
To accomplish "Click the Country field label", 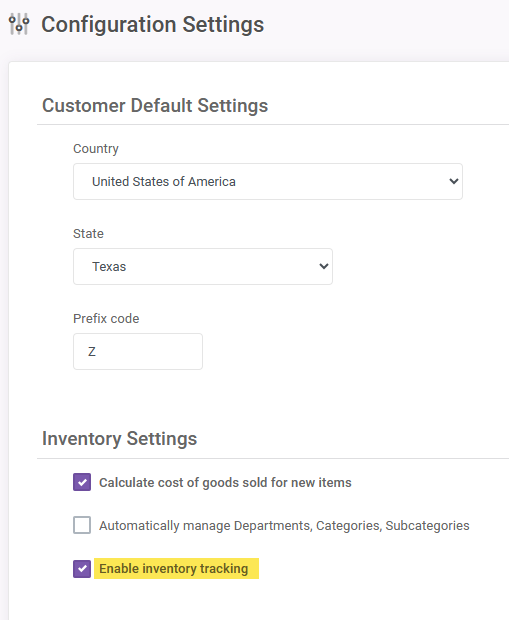I will click(x=96, y=149).
